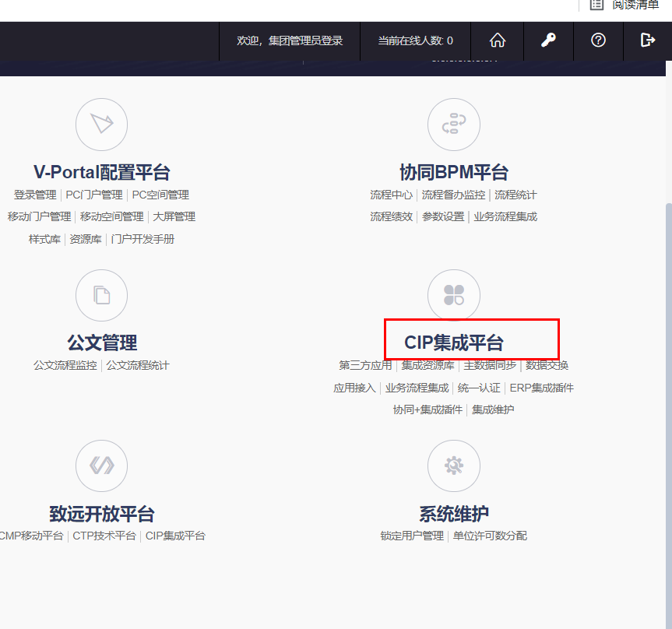Open 流程统计 link
This screenshot has width=672, height=629.
tap(515, 195)
